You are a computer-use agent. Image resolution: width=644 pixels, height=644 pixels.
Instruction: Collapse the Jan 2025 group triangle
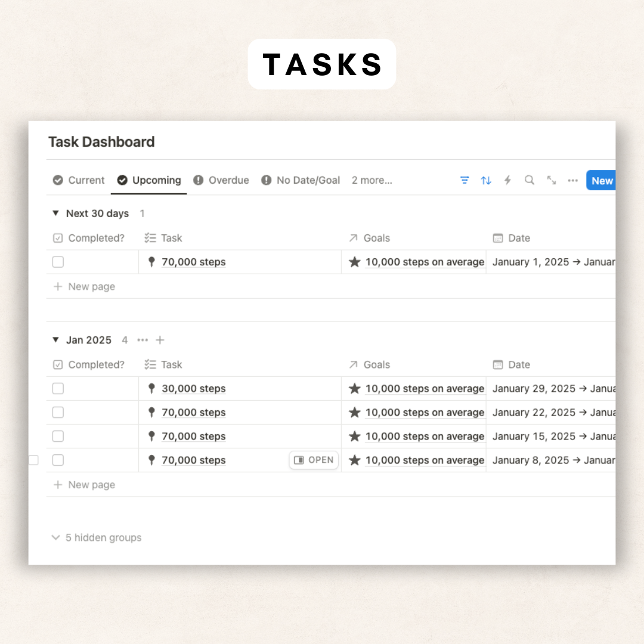pyautogui.click(x=55, y=340)
